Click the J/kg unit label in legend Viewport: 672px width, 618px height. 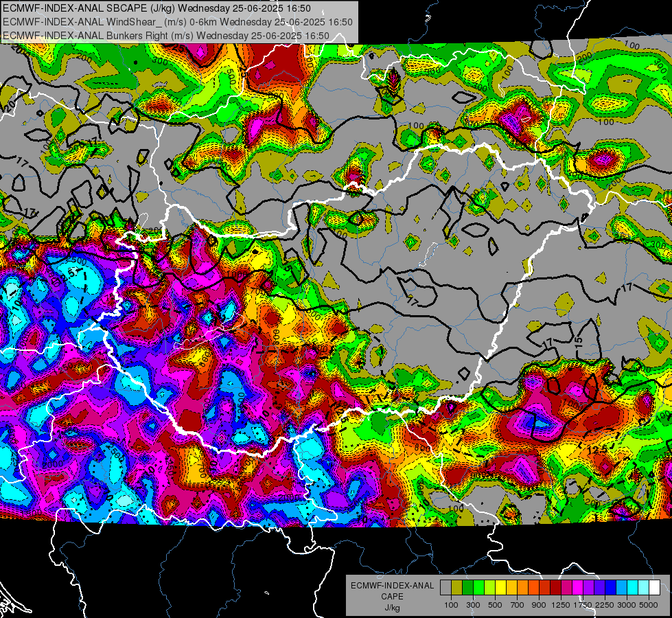pos(393,608)
